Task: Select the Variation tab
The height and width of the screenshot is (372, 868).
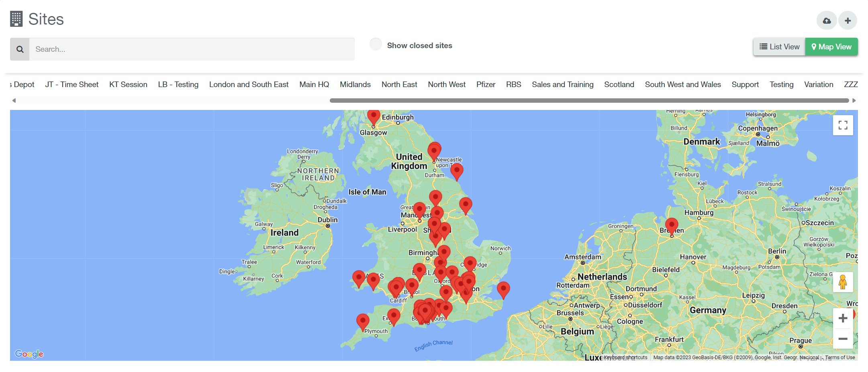Action: pyautogui.click(x=819, y=85)
